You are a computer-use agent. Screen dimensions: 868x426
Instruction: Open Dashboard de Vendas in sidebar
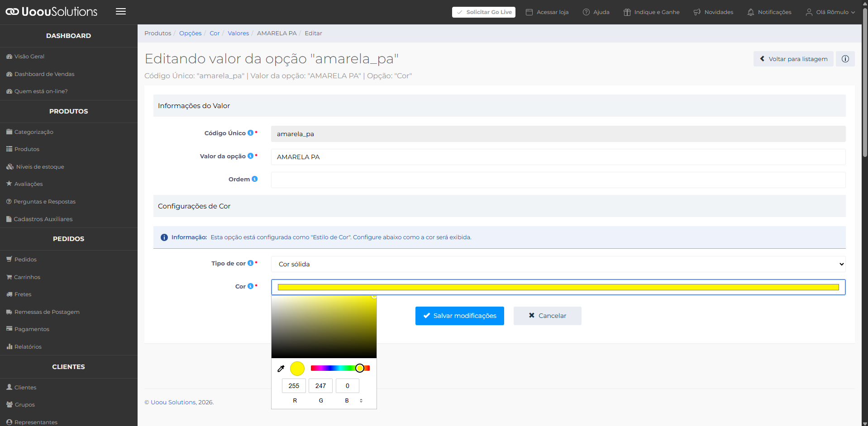pyautogui.click(x=44, y=74)
